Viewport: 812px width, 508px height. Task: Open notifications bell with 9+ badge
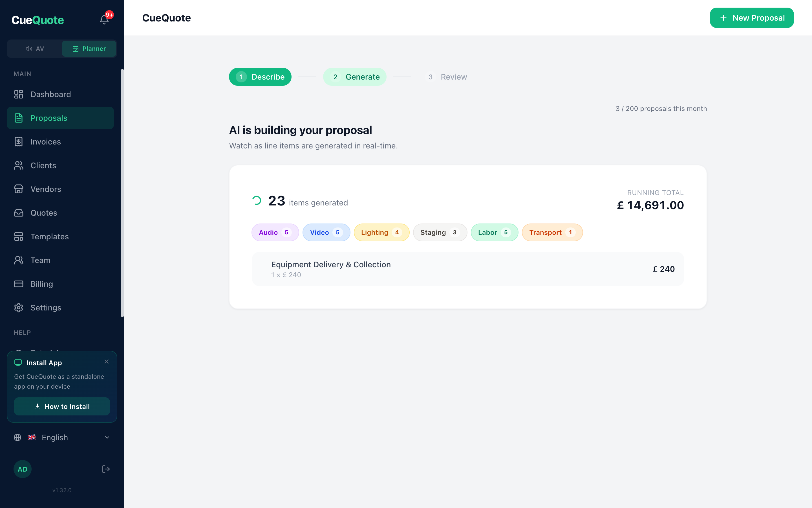click(104, 19)
